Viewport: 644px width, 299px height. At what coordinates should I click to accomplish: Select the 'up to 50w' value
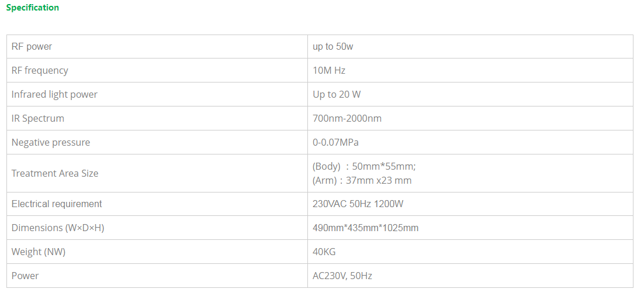click(333, 47)
